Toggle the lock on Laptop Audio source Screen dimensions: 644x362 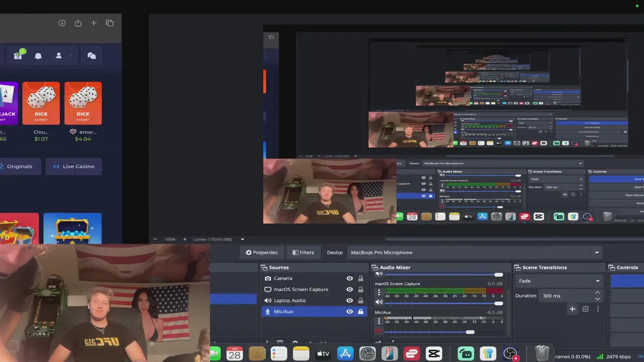coord(361,301)
